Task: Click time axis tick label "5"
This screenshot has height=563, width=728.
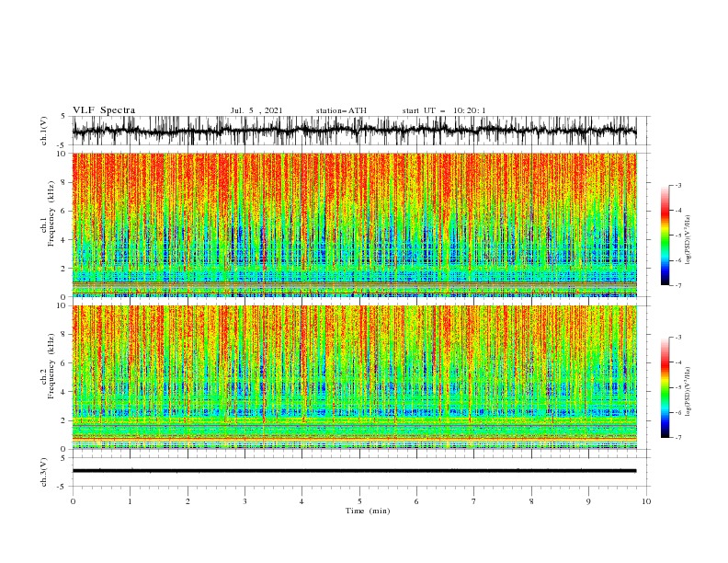Action: tap(359, 501)
